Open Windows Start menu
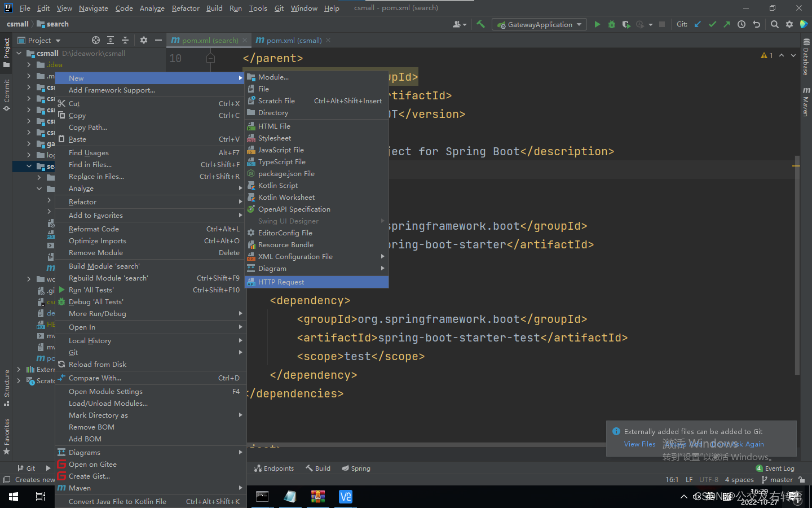The image size is (812, 508). [14, 497]
